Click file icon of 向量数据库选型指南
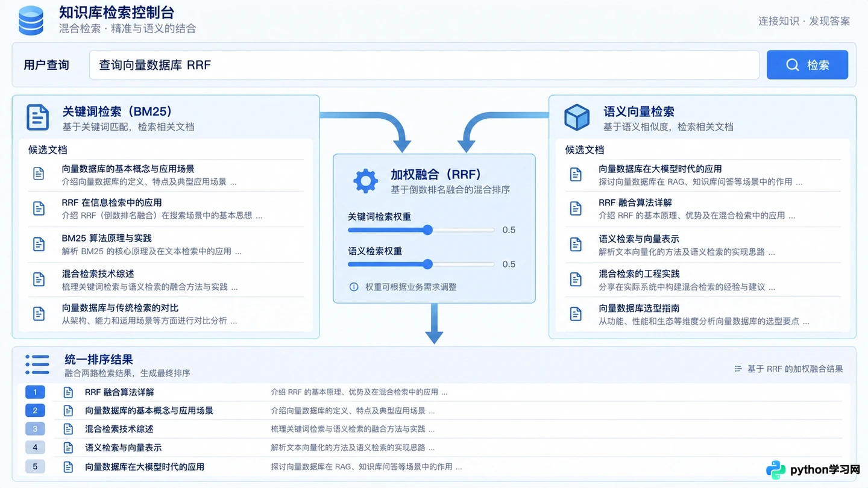868x488 pixels. (576, 314)
